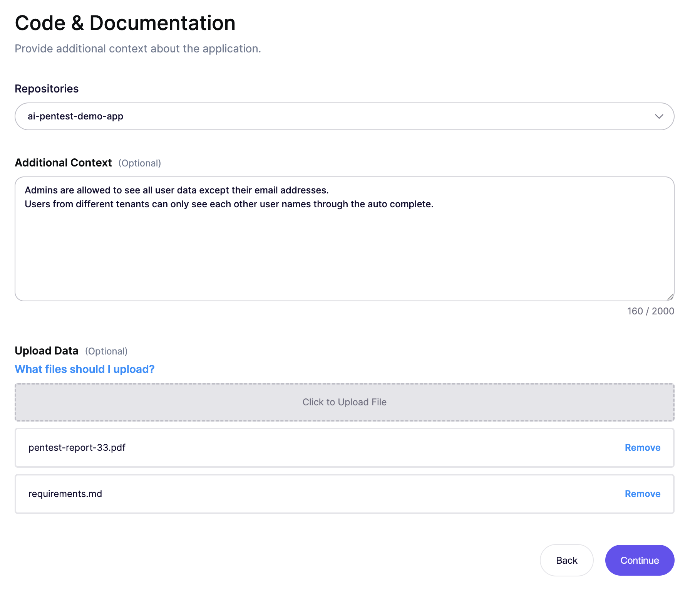Click the requirements.md file name
700x598 pixels.
tap(65, 494)
